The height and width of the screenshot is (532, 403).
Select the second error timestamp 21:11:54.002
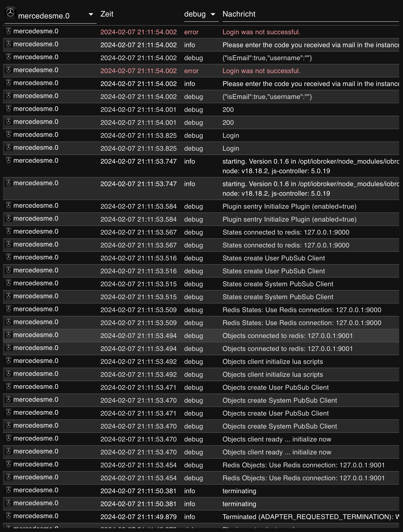pyautogui.click(x=138, y=71)
